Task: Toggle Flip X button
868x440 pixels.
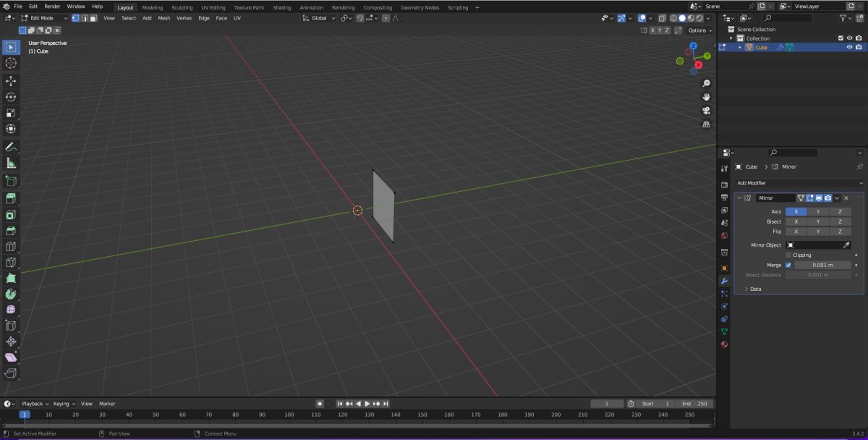Action: pos(796,232)
